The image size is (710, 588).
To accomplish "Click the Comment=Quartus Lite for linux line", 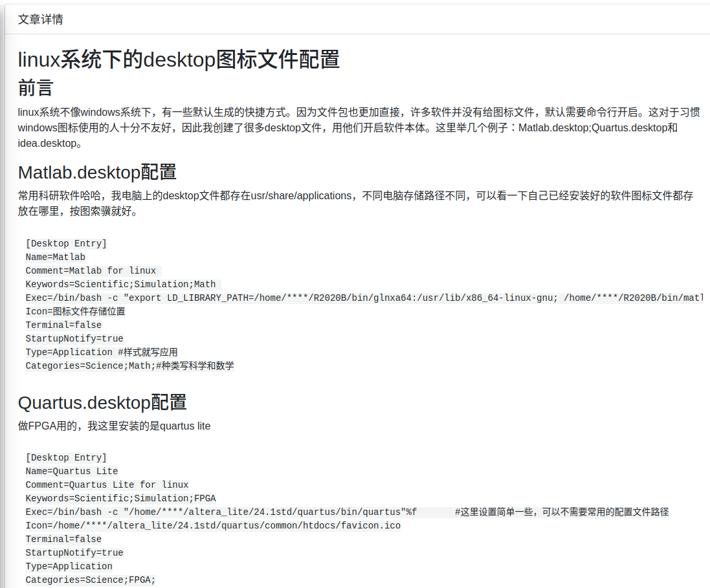I will click(107, 485).
